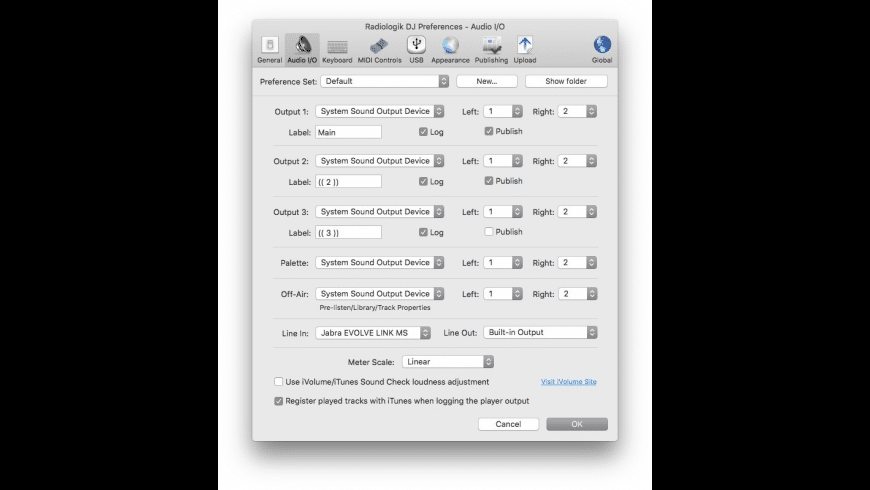
Task: Toggle the Publish checkbox for Output 1
Action: [x=489, y=131]
